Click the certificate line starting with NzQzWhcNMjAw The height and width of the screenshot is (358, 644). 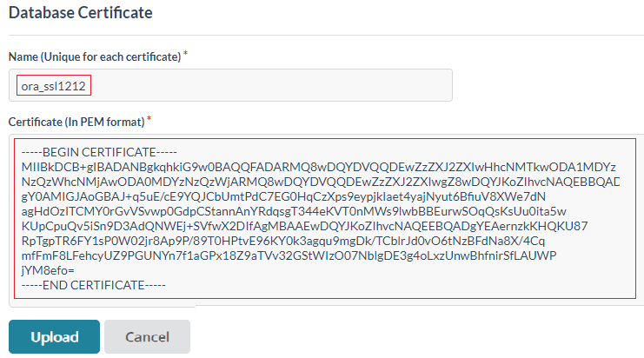coord(322,181)
